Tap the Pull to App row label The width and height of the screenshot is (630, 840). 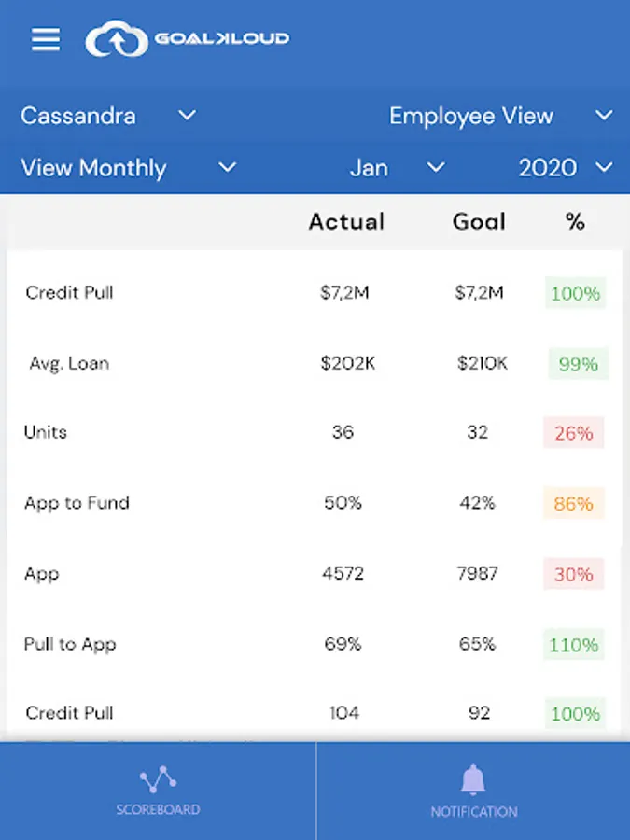point(70,644)
